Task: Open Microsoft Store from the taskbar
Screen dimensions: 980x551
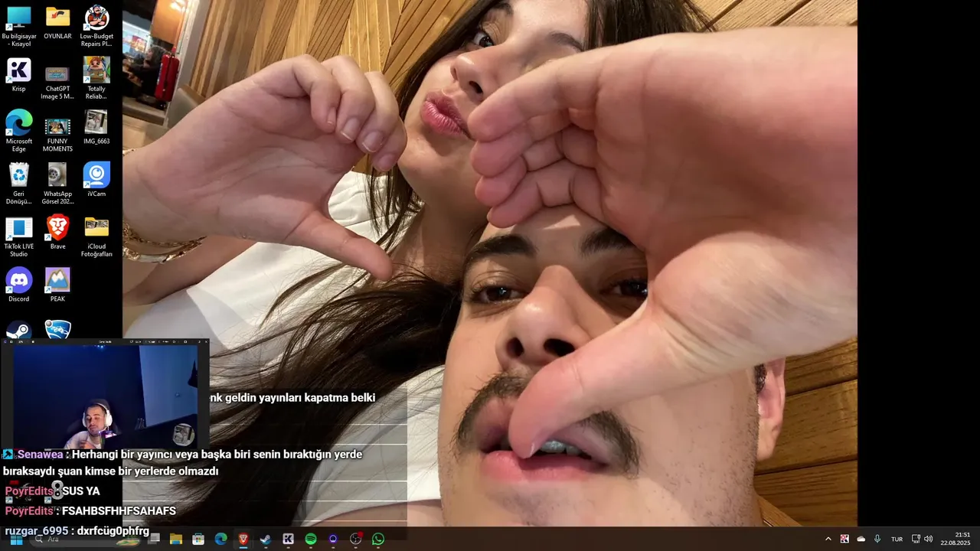Action: tap(198, 540)
